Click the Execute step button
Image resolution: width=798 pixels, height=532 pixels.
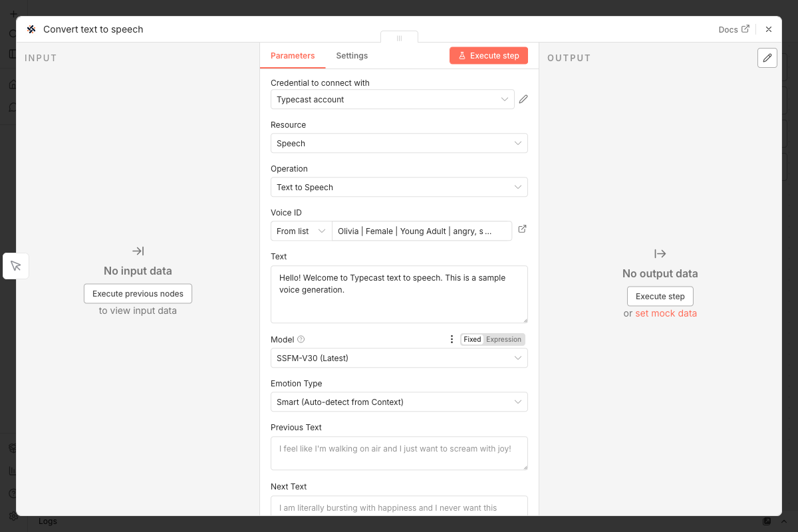(489, 55)
